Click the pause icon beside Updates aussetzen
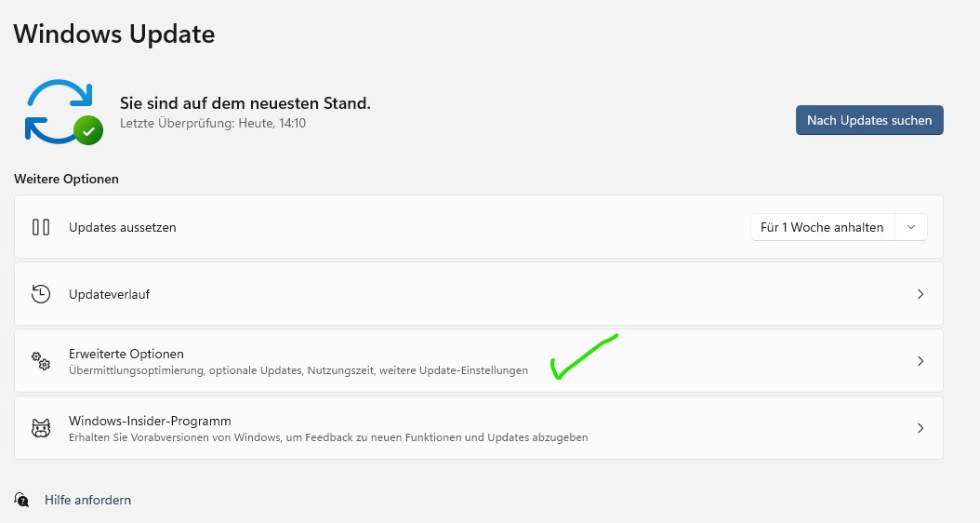 [41, 227]
